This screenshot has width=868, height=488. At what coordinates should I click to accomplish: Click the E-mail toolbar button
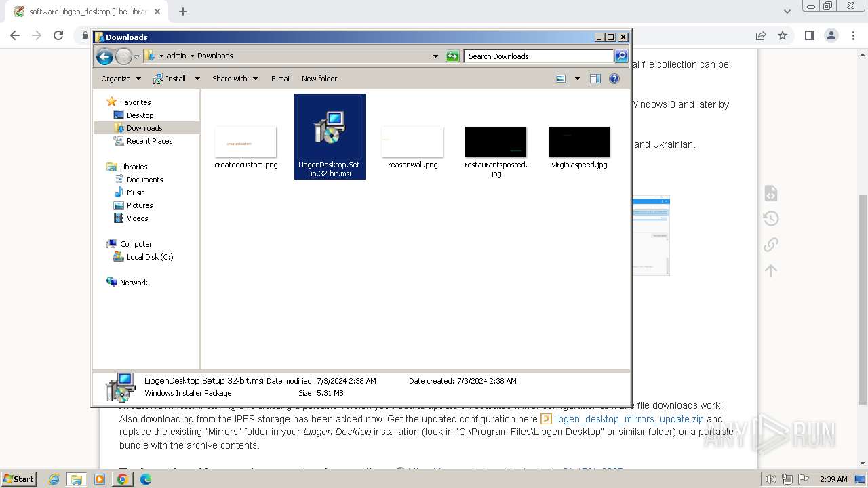[281, 79]
